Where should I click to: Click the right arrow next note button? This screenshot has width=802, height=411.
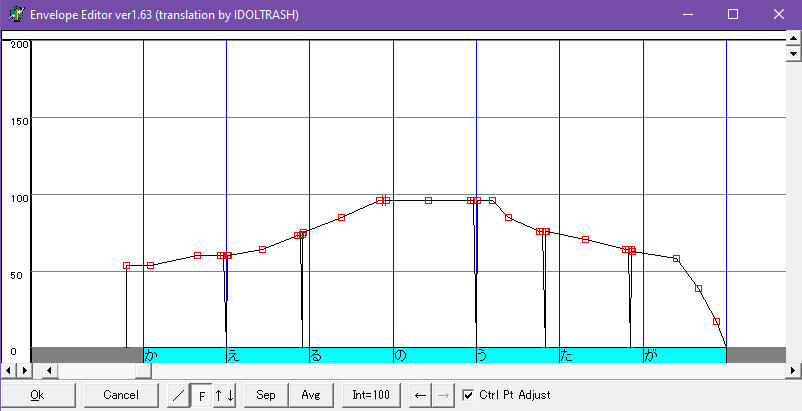(x=443, y=395)
